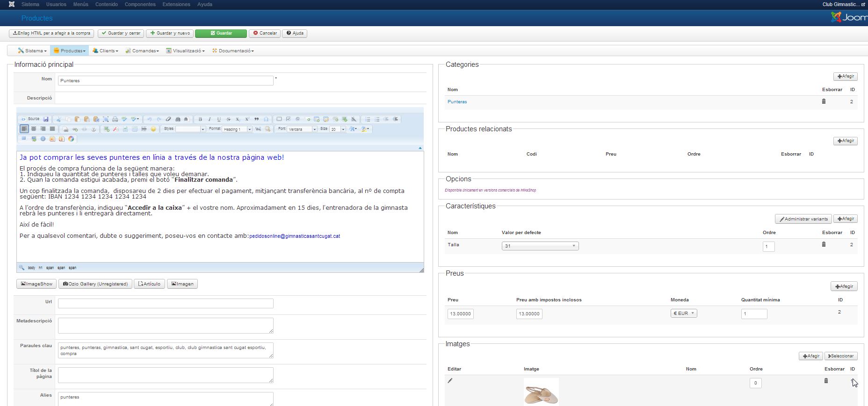
Task: Open the Font dropdown showing Verdana
Action: coord(302,129)
